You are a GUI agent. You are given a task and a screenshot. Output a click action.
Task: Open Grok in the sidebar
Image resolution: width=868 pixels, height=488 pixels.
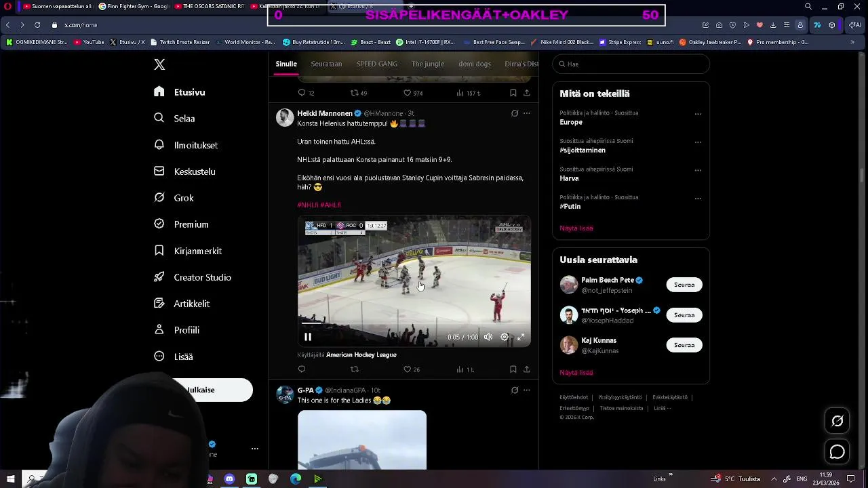174,198
